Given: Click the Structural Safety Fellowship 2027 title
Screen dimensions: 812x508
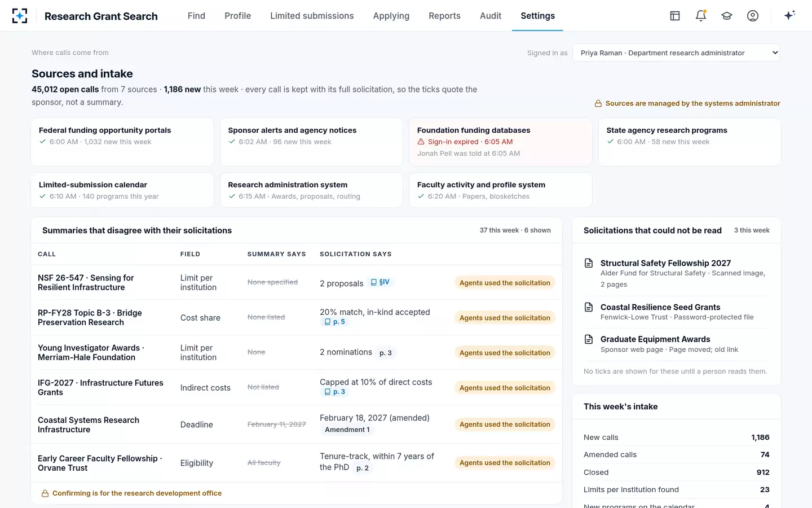Looking at the screenshot, I should point(665,263).
